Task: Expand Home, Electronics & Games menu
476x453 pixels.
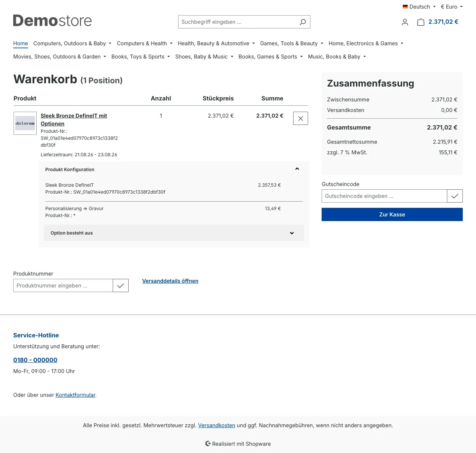Action: pyautogui.click(x=366, y=43)
